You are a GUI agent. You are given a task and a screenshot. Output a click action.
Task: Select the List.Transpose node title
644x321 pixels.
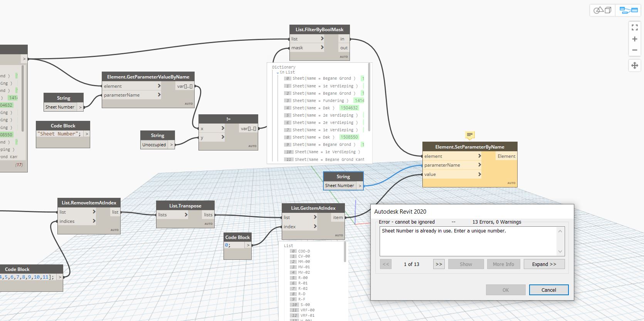coord(185,206)
